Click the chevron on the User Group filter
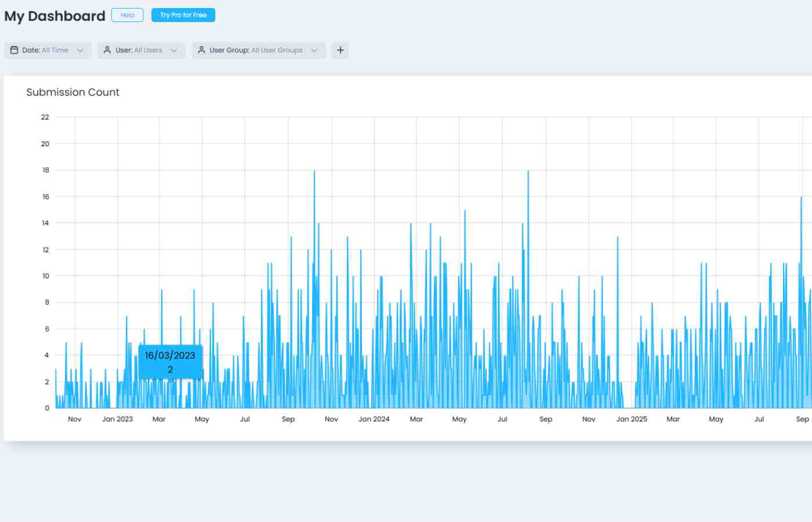Viewport: 812px width, 522px height. (x=315, y=50)
